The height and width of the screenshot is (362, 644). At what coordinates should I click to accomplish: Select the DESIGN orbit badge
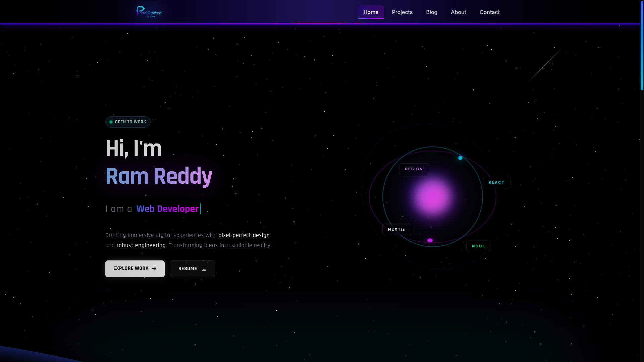[414, 169]
